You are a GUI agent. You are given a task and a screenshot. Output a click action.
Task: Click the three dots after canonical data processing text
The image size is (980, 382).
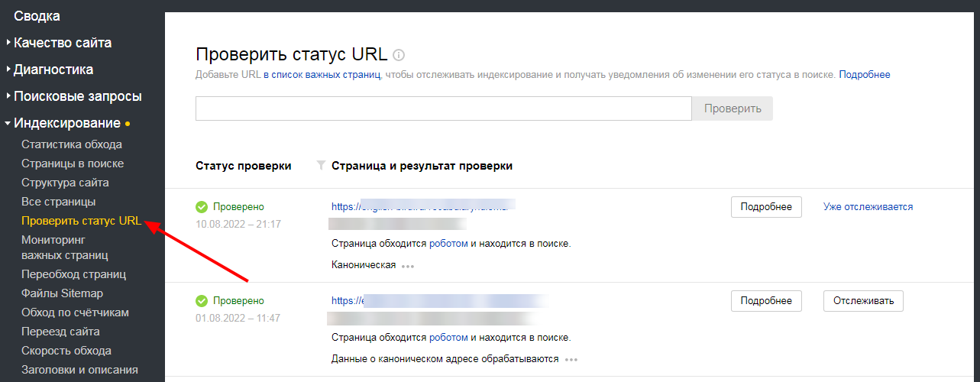[571, 359]
